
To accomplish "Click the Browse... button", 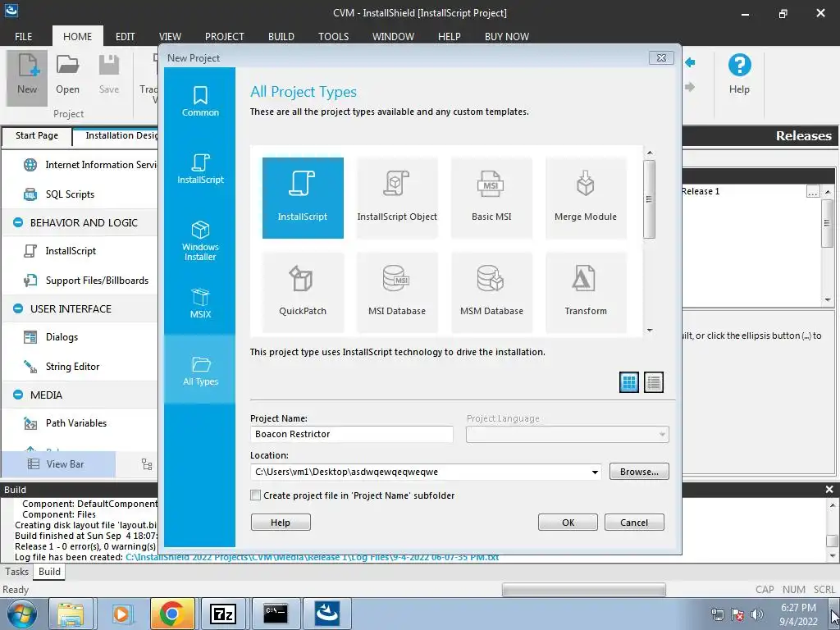I will point(639,472).
